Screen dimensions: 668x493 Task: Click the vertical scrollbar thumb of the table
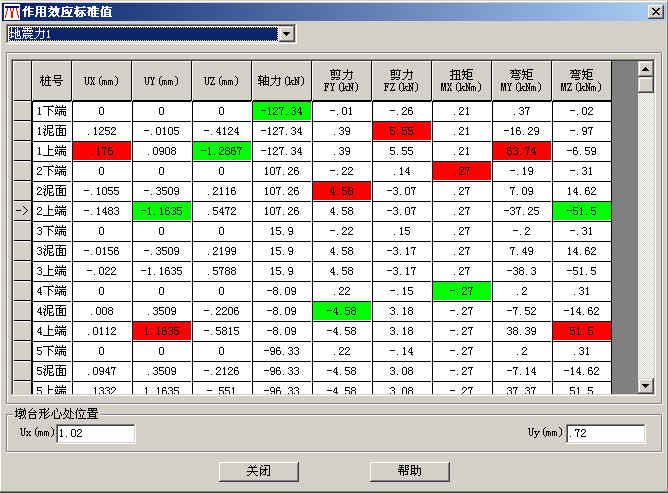645,85
